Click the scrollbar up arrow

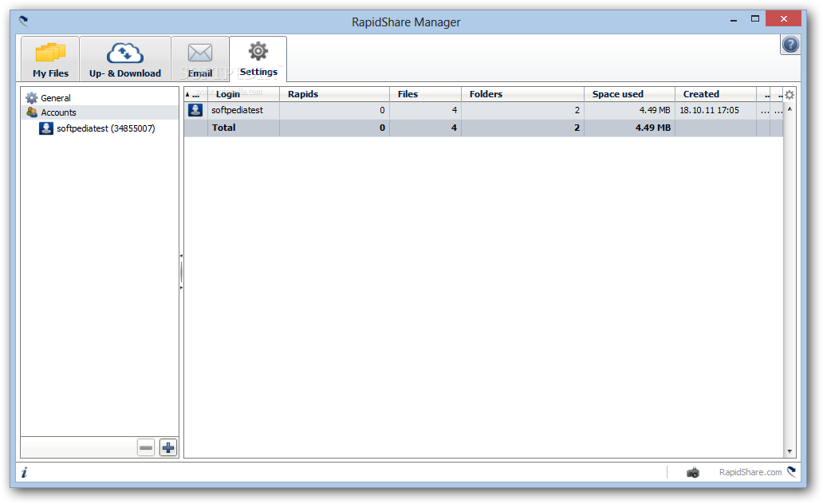(790, 108)
